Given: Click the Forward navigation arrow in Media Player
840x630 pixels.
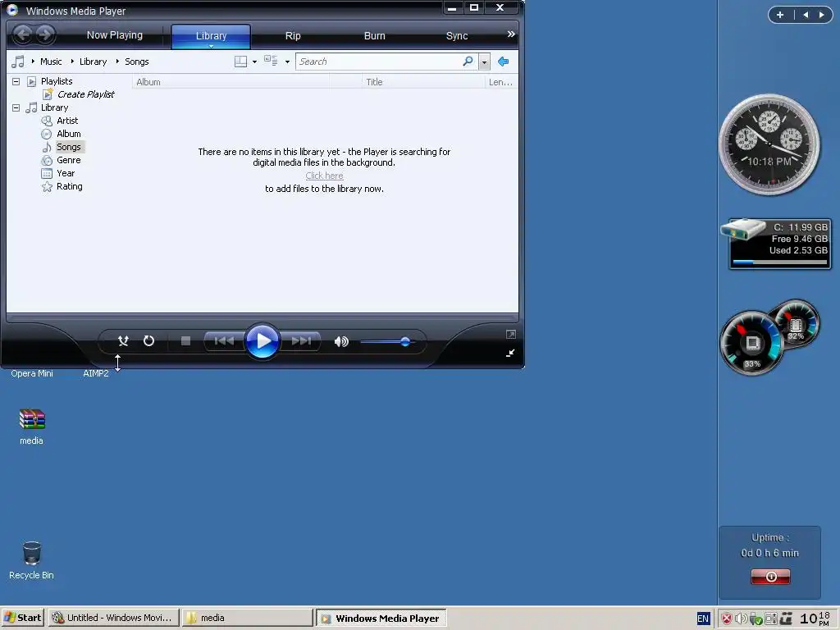Looking at the screenshot, I should pyautogui.click(x=46, y=35).
